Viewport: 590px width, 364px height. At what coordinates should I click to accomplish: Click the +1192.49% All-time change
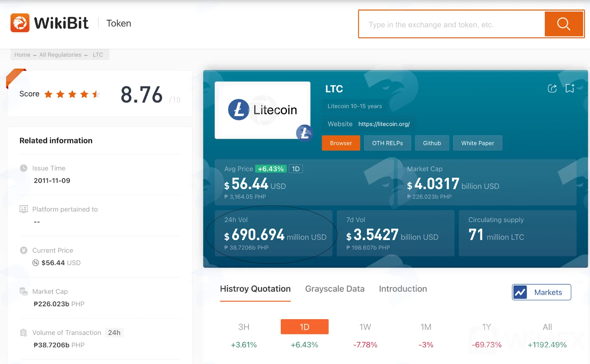pyautogui.click(x=547, y=345)
